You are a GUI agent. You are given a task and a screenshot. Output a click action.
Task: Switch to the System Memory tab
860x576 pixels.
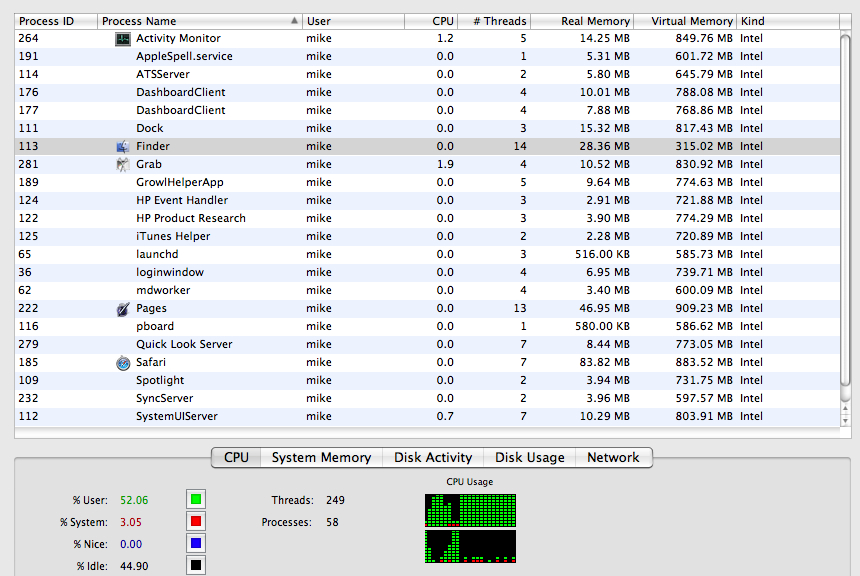point(321,458)
